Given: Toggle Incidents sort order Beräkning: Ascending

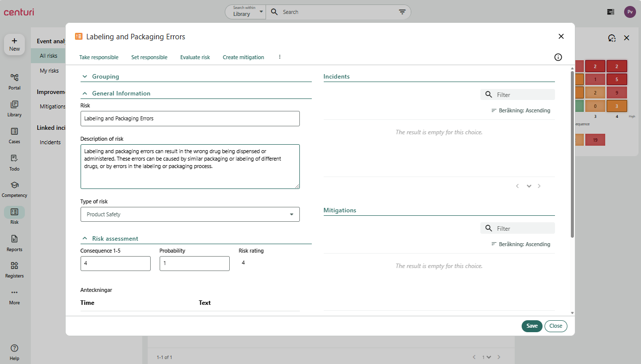Looking at the screenshot, I should (521, 110).
